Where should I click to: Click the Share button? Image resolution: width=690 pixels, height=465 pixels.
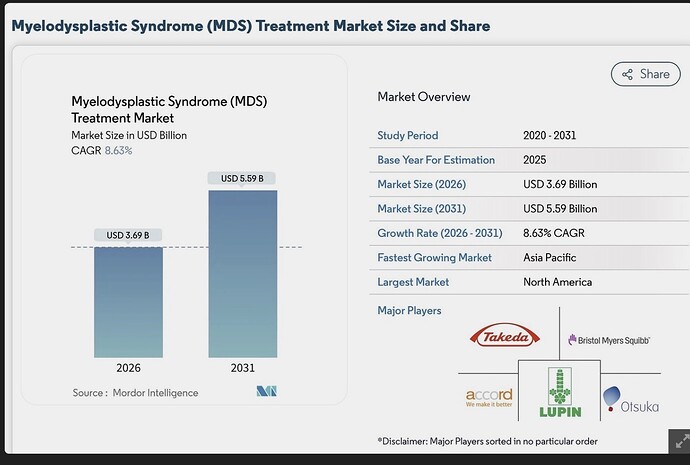tap(645, 74)
